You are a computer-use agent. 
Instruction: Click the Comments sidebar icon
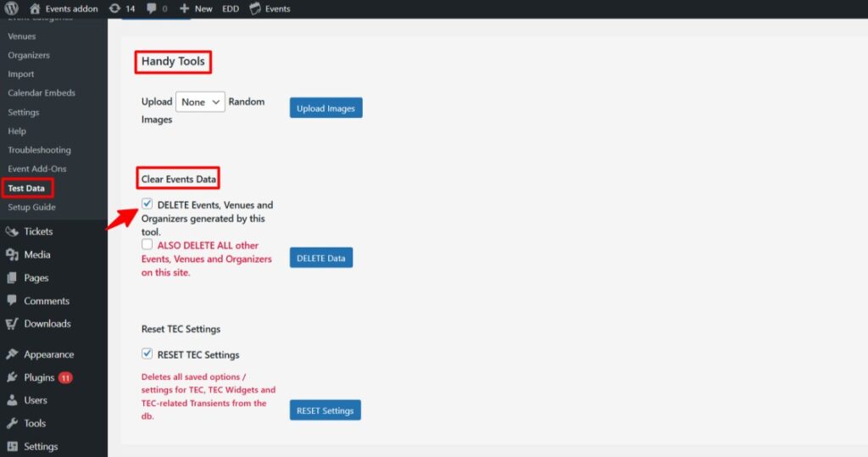[12, 301]
